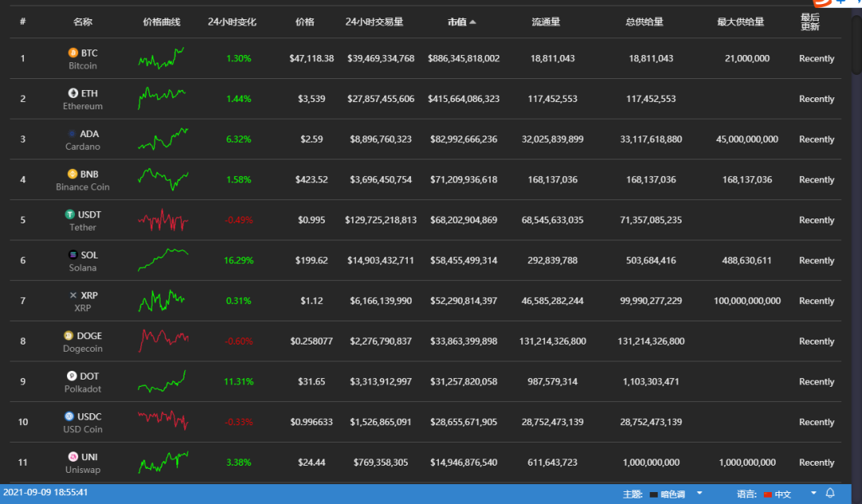The width and height of the screenshot is (862, 504).
Task: Click the DOGE 24h change -0.60%
Action: (239, 341)
